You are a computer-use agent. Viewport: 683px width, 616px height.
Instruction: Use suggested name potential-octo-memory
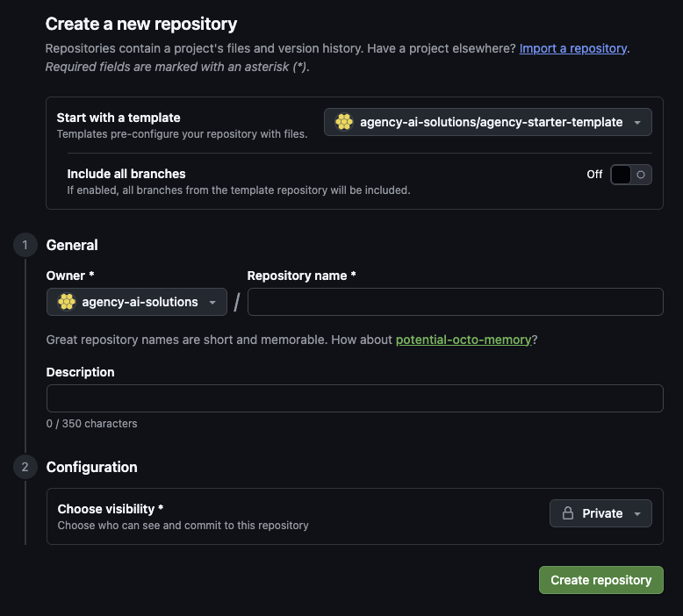(x=464, y=340)
